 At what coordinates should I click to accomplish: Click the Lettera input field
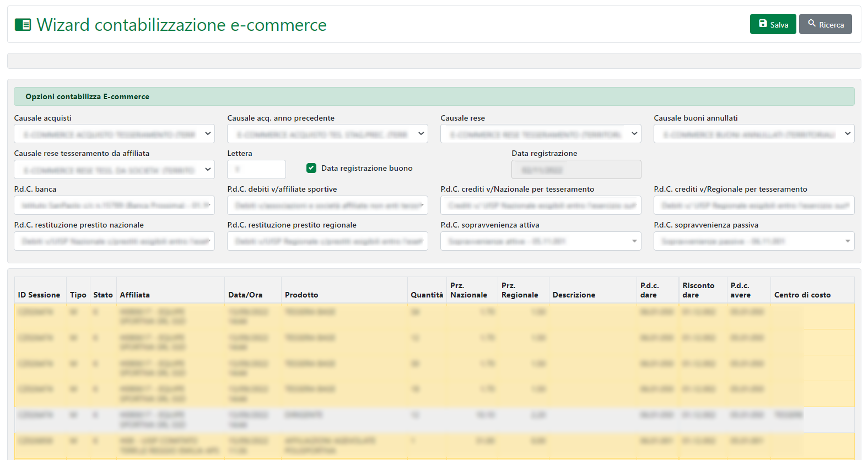point(256,170)
